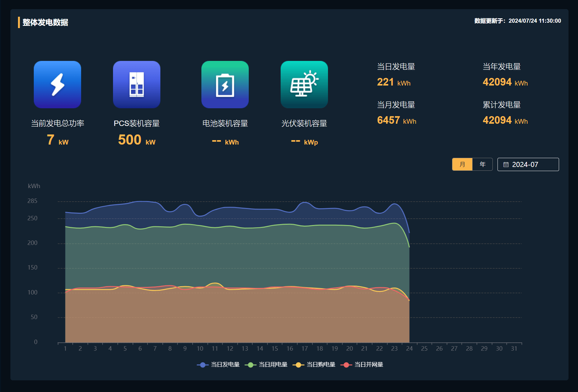Click the 当前发电总功率 label

click(x=57, y=123)
